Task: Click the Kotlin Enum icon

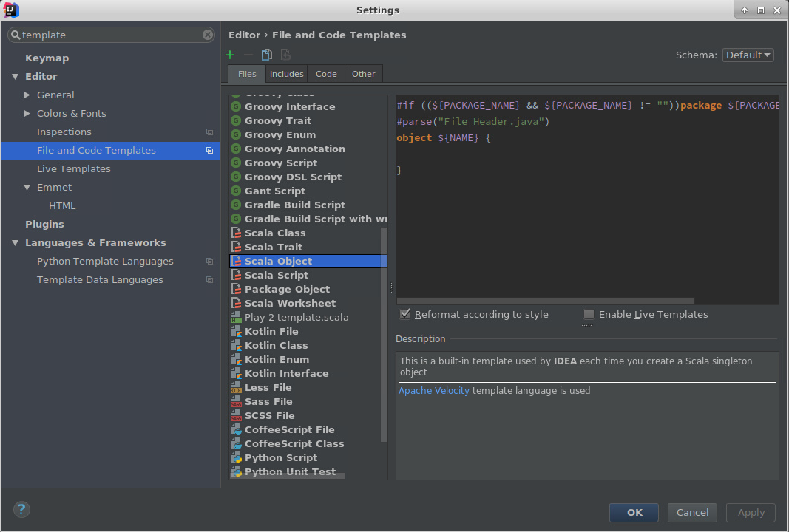Action: point(236,360)
